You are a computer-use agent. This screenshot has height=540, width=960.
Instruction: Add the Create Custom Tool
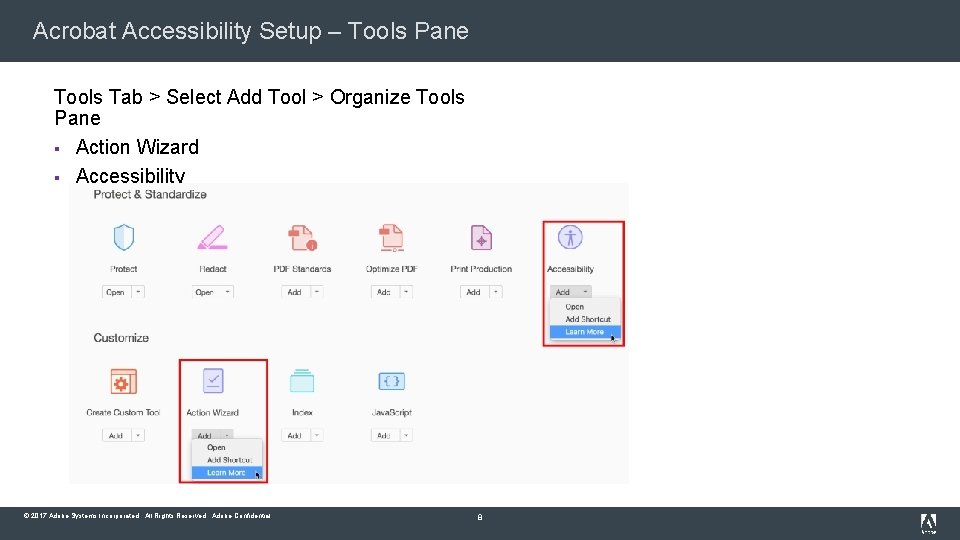pyautogui.click(x=116, y=435)
